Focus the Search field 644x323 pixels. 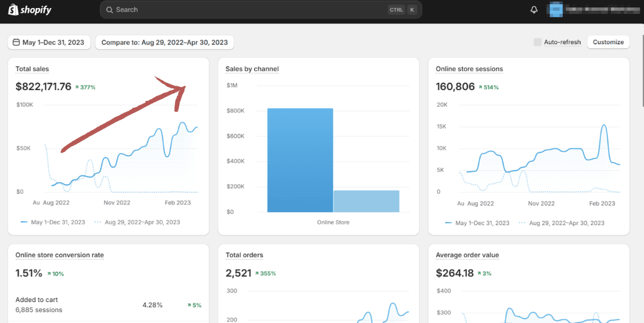click(x=261, y=10)
